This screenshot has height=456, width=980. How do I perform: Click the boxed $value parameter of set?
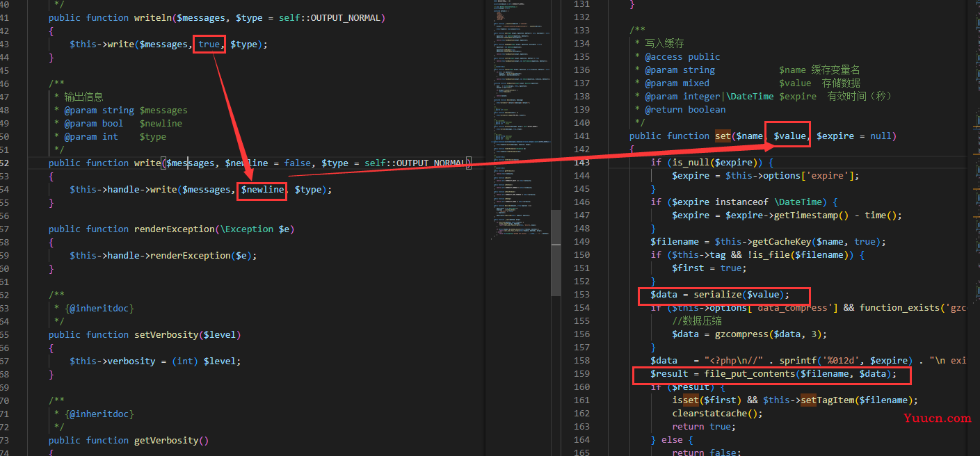789,136
